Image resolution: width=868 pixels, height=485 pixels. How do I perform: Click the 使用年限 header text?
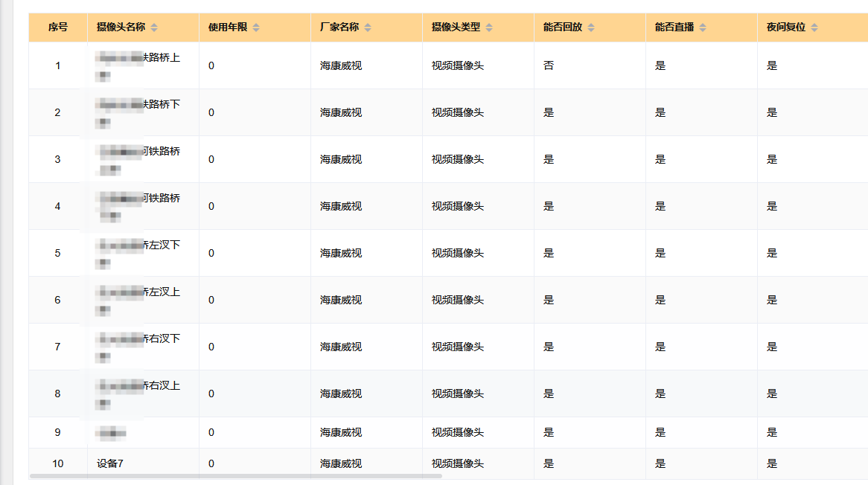[228, 27]
